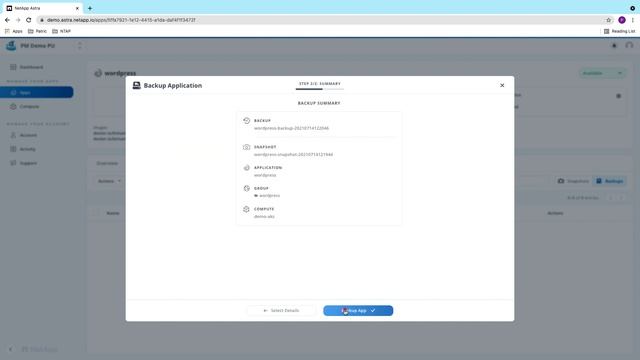Collapse the sidebar using bottom-left arrow

click(x=11, y=349)
